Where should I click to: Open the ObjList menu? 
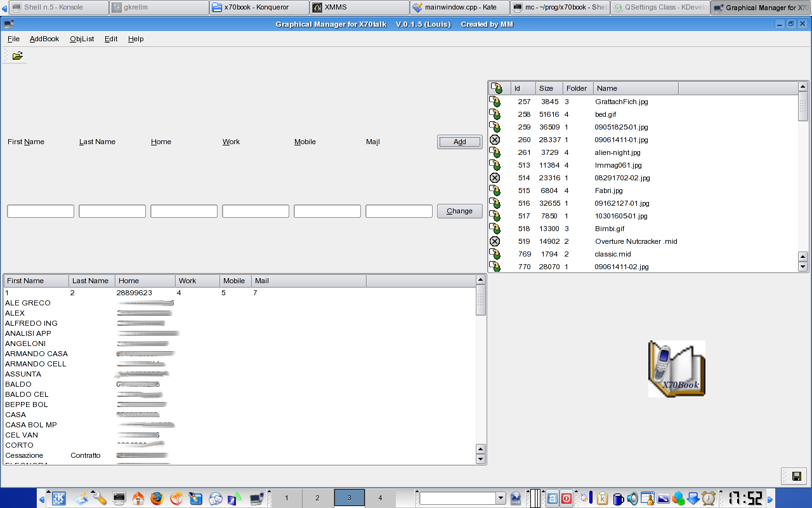82,39
